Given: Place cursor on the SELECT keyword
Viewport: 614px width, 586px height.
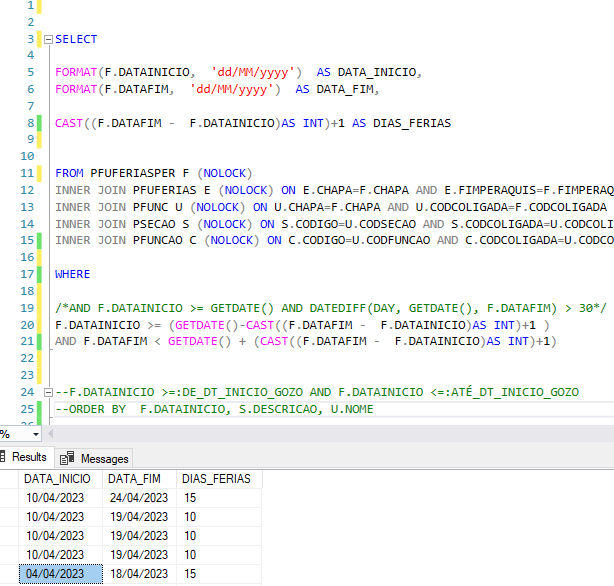Looking at the screenshot, I should [76, 39].
